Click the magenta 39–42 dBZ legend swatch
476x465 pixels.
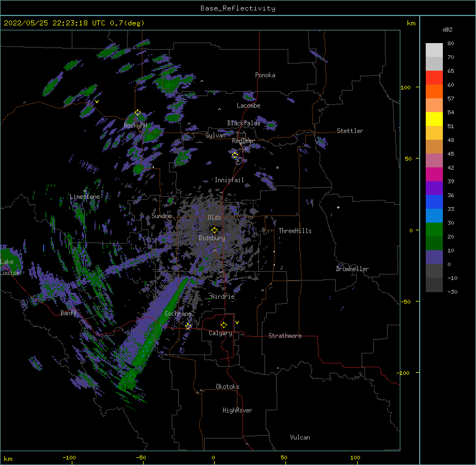click(434, 174)
